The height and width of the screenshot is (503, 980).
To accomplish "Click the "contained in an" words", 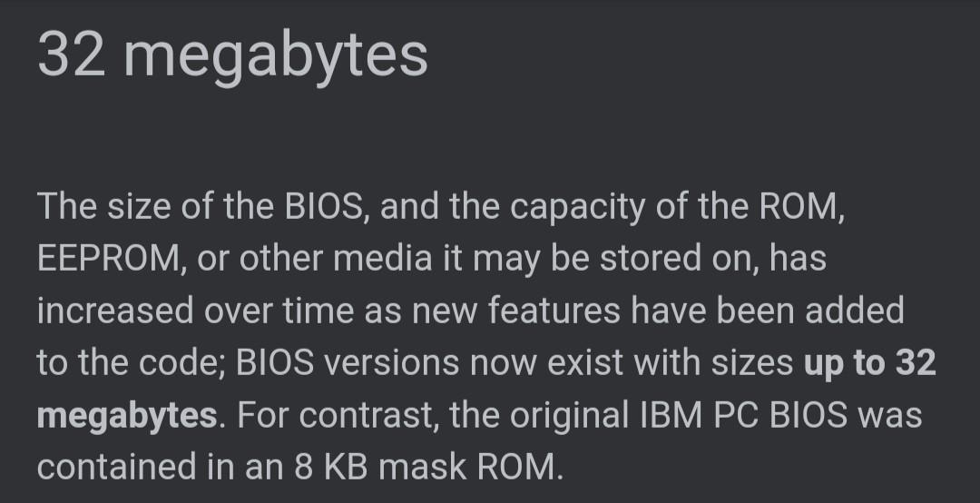I will [x=168, y=468].
